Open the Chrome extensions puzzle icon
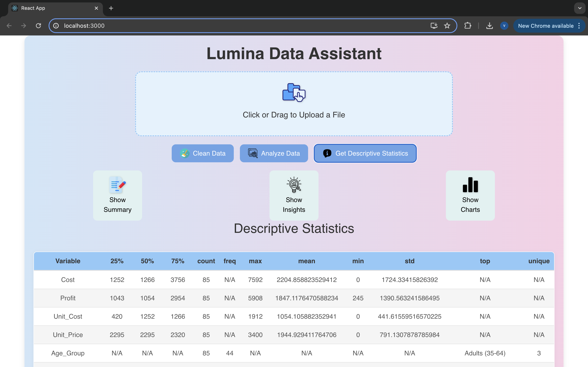This screenshot has width=588, height=367. pyautogui.click(x=468, y=26)
